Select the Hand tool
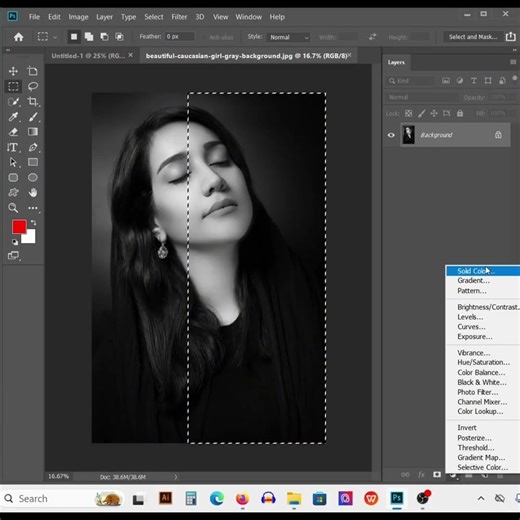The height and width of the screenshot is (520, 520). [32, 192]
